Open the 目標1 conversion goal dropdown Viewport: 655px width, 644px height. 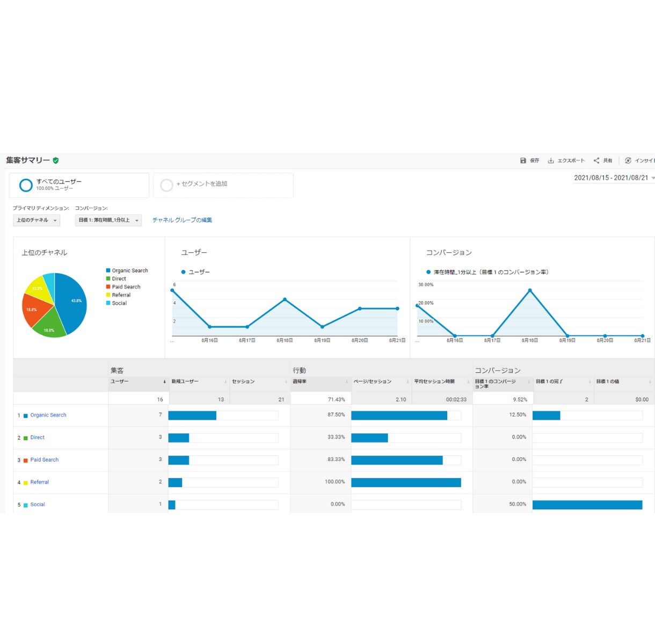(x=108, y=220)
